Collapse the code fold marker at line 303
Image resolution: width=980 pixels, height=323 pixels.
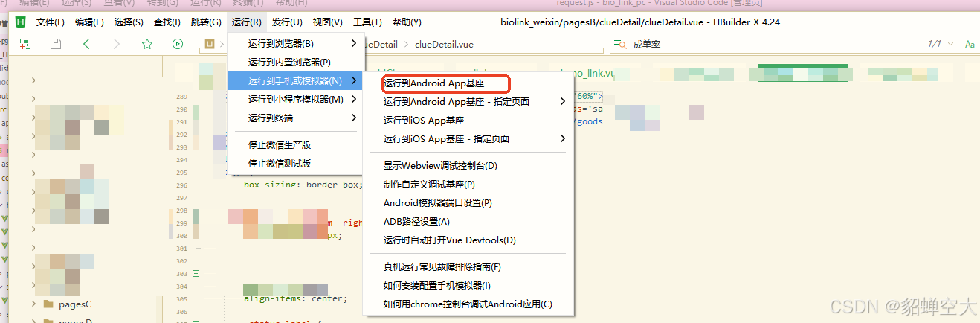[x=196, y=274]
